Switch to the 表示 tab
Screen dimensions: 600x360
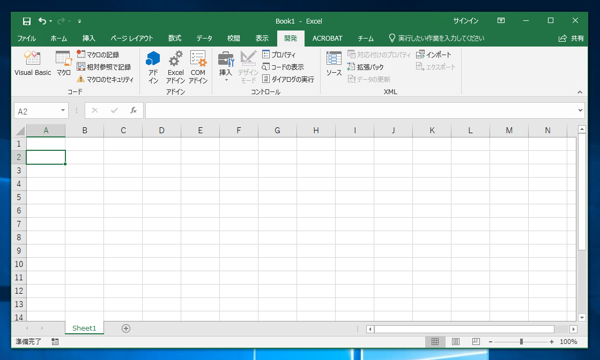tap(262, 38)
